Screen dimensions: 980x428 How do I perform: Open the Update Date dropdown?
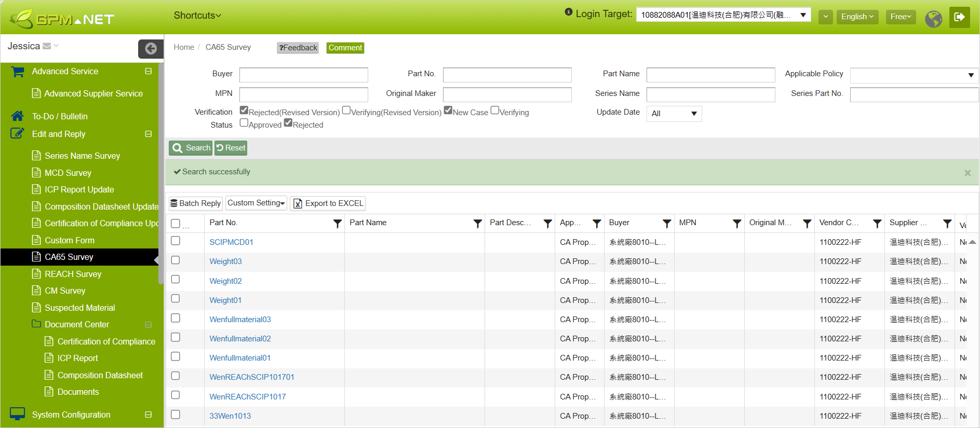tap(674, 114)
